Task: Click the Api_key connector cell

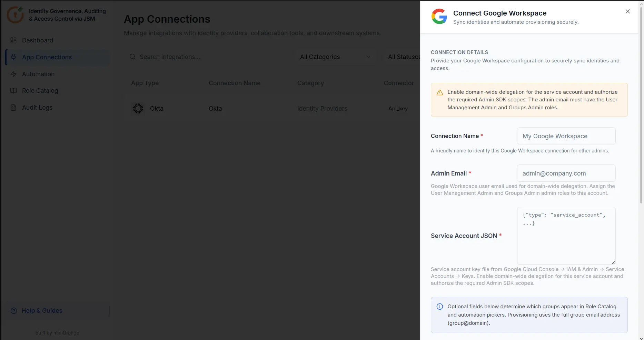Action: coord(398,109)
